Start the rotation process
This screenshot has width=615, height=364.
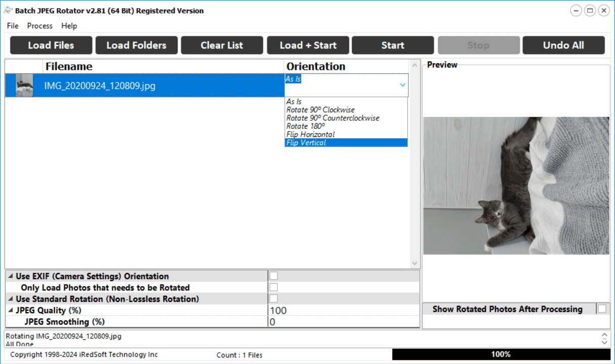393,45
